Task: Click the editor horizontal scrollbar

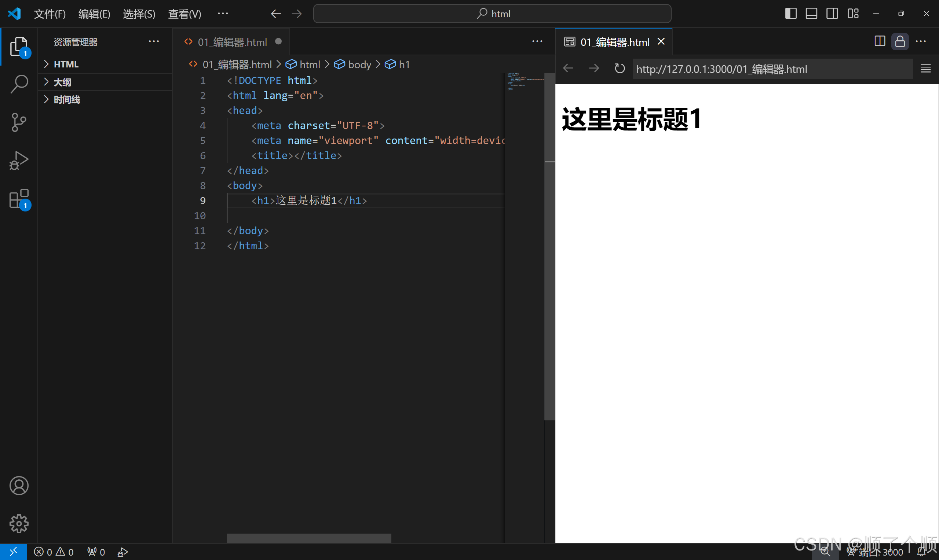Action: (x=309, y=538)
